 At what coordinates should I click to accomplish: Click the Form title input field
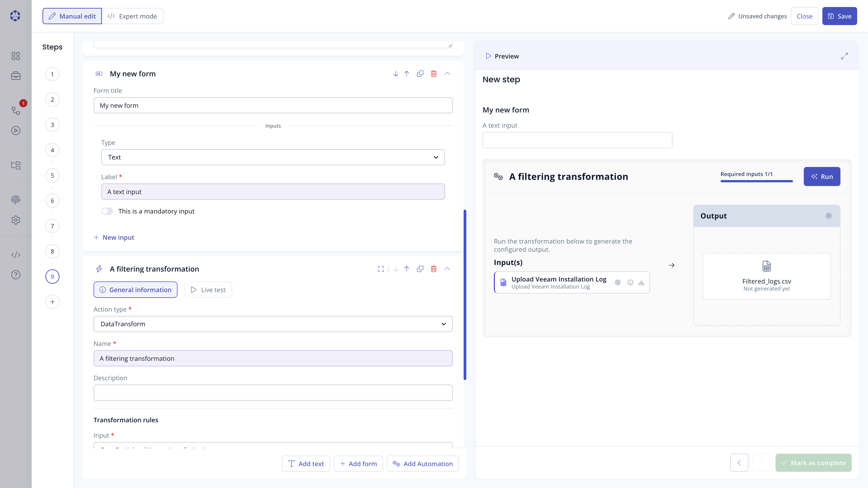coord(273,106)
